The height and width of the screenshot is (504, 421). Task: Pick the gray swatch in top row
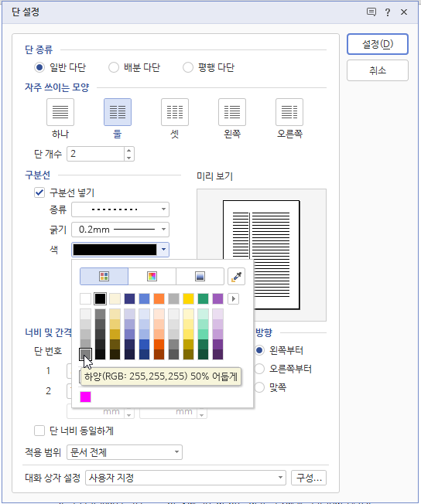[x=174, y=299]
